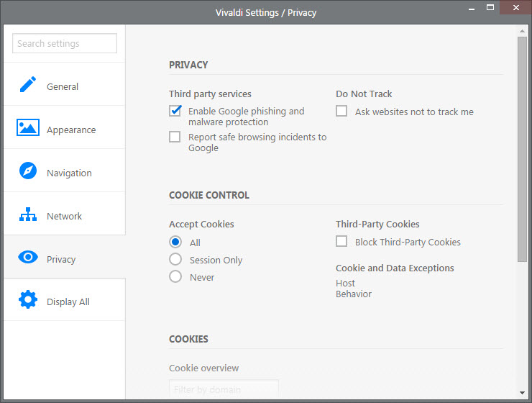Click the Third-Party Cookies label
532x403 pixels.
[x=377, y=224]
